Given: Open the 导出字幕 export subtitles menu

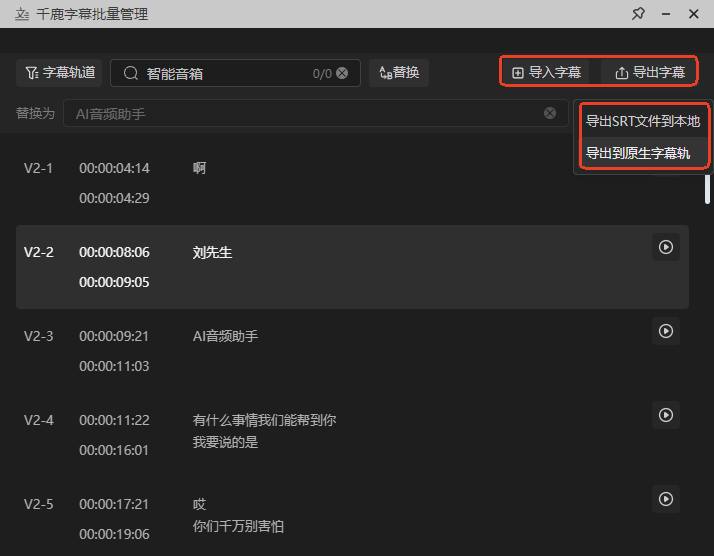Looking at the screenshot, I should 650,73.
